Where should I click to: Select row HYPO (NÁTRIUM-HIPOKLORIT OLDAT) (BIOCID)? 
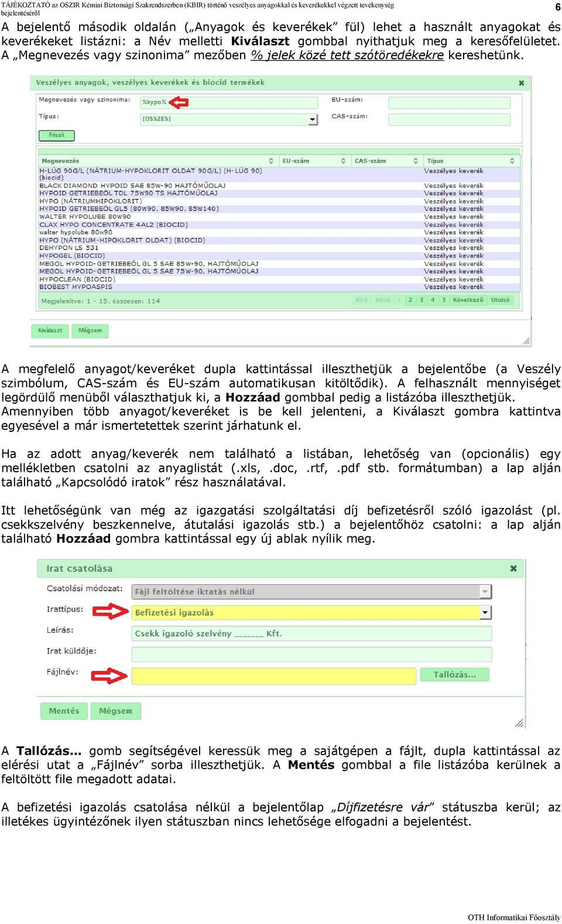click(279, 240)
